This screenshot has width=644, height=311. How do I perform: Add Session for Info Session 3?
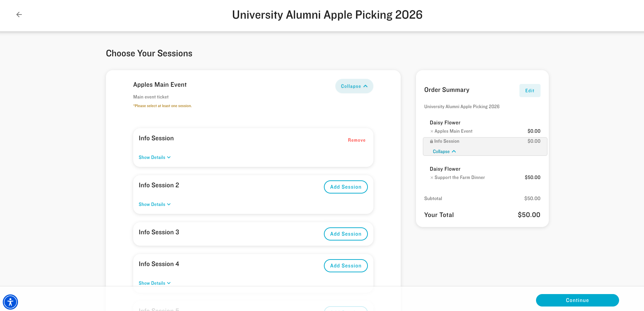[346, 234]
